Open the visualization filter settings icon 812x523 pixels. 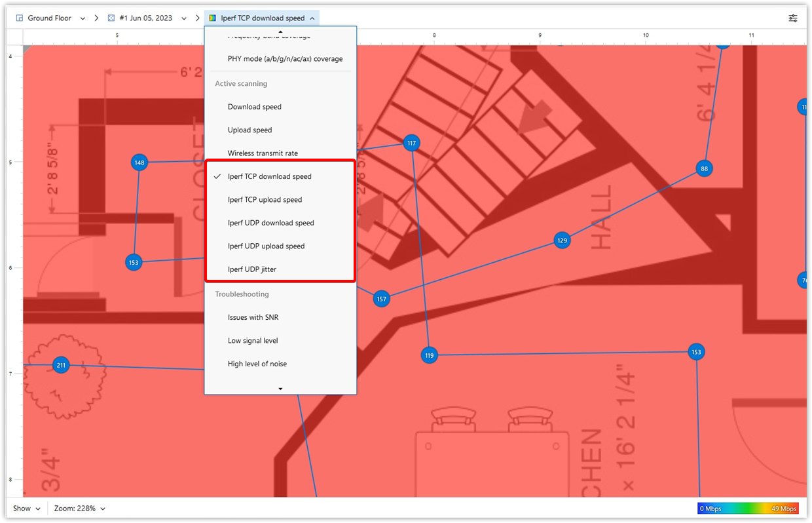click(x=793, y=18)
